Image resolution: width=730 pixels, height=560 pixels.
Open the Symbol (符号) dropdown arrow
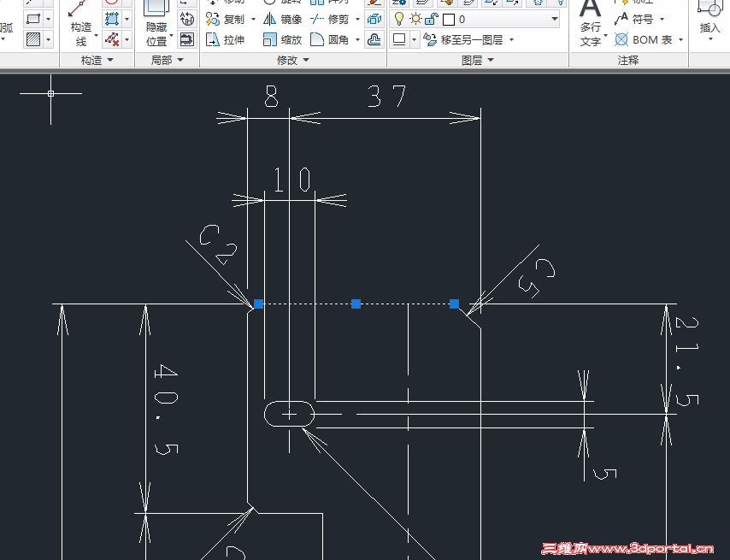[x=662, y=19]
